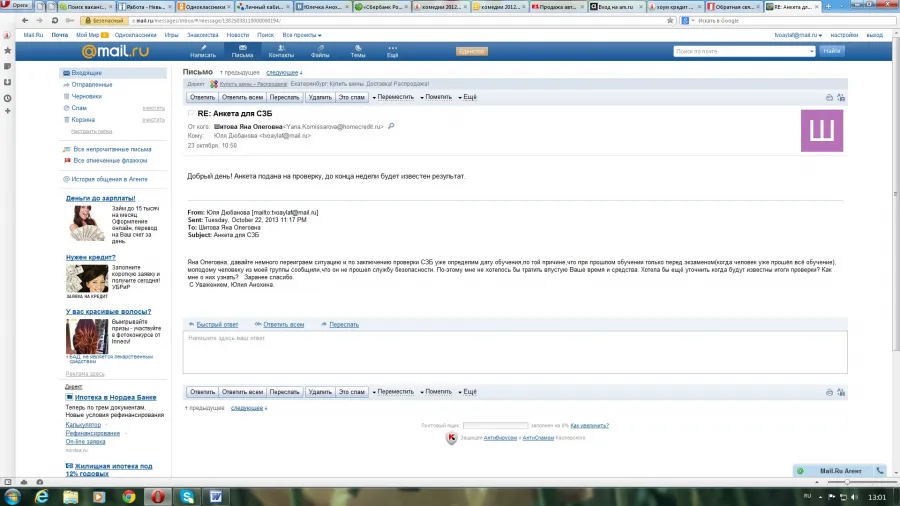Screen dimensions: 900x506
Task: Click the top Ответить button
Action: [x=202, y=98]
